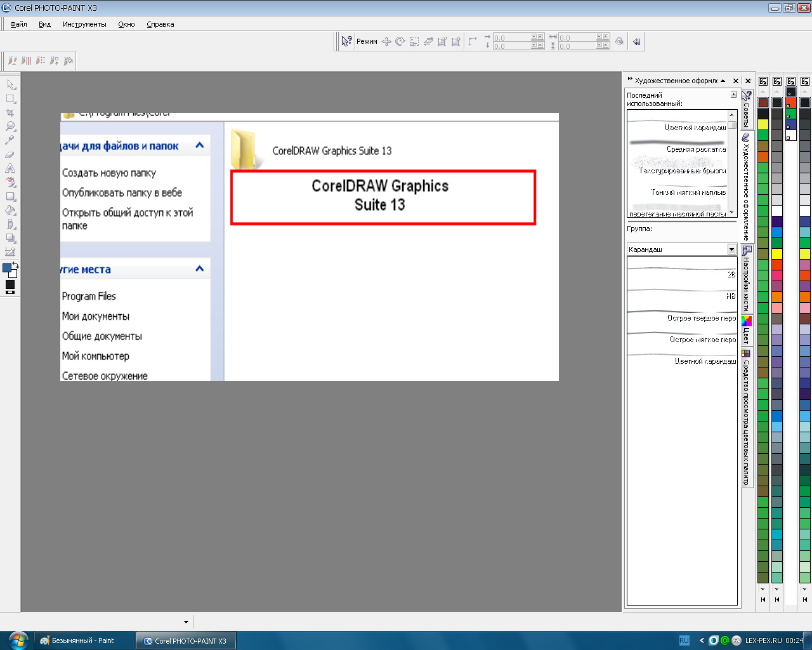Select the HB pencil preset

click(x=682, y=293)
